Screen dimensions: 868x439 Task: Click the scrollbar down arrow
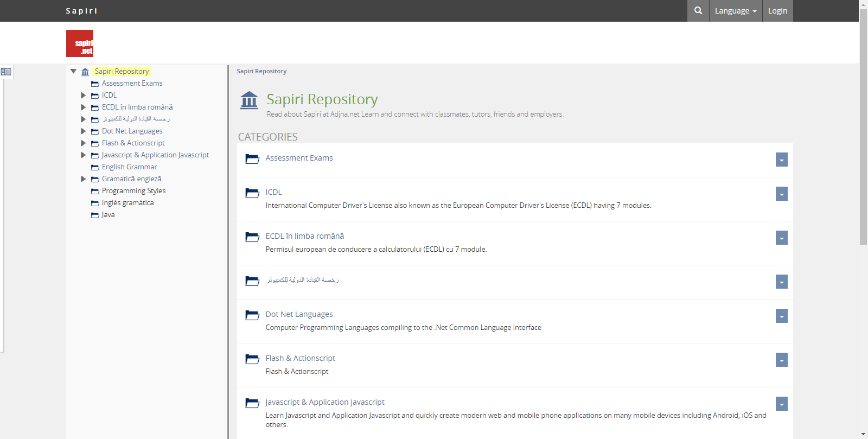tap(864, 435)
